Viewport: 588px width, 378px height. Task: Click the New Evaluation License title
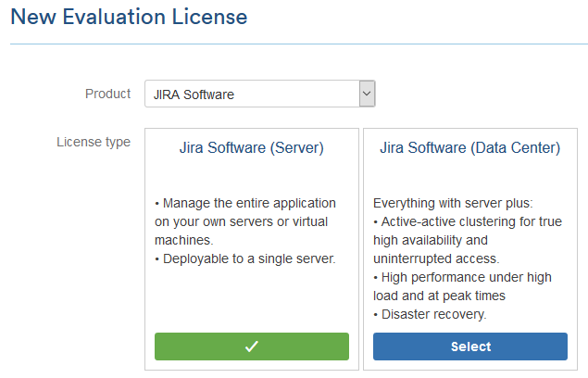click(x=129, y=18)
